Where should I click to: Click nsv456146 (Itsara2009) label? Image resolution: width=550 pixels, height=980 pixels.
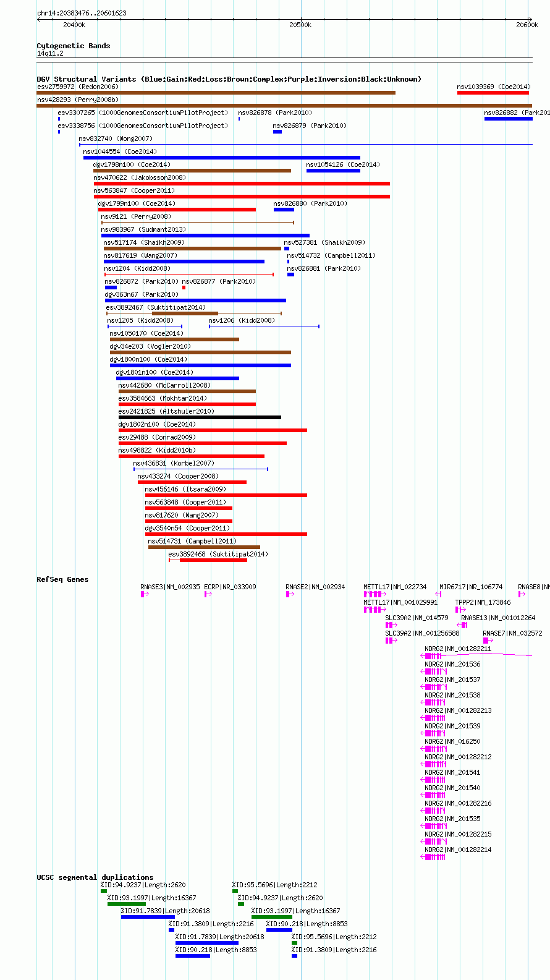pos(185,489)
